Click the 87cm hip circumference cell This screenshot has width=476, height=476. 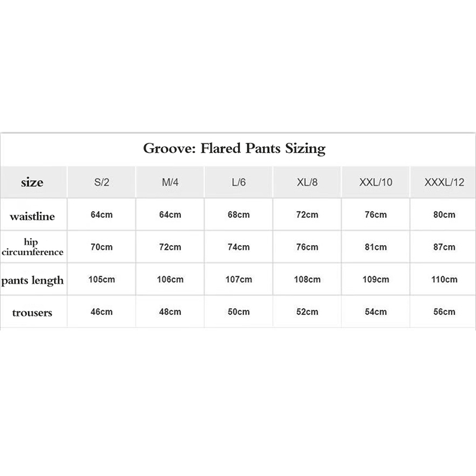444,247
